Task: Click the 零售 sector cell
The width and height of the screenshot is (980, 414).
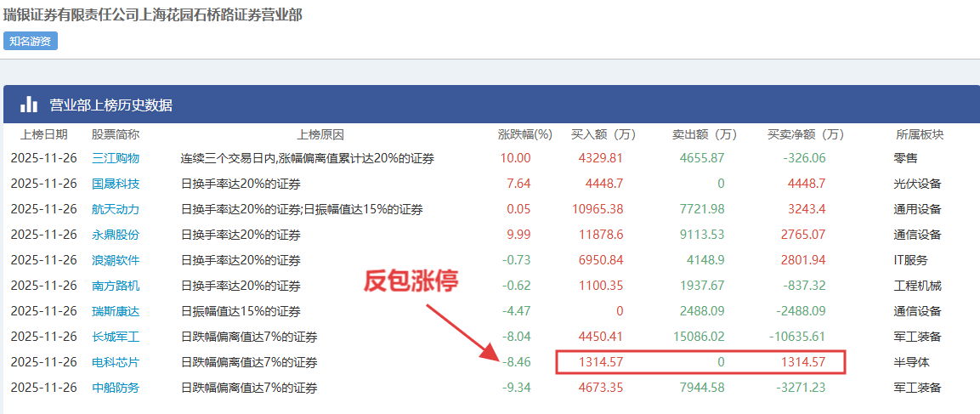Action: pyautogui.click(x=907, y=158)
